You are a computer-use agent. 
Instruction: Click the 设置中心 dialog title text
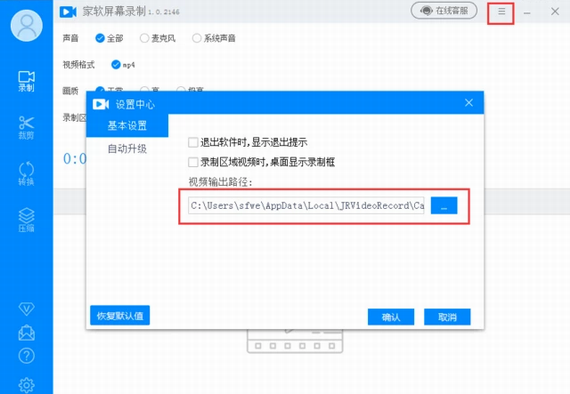pyautogui.click(x=135, y=105)
